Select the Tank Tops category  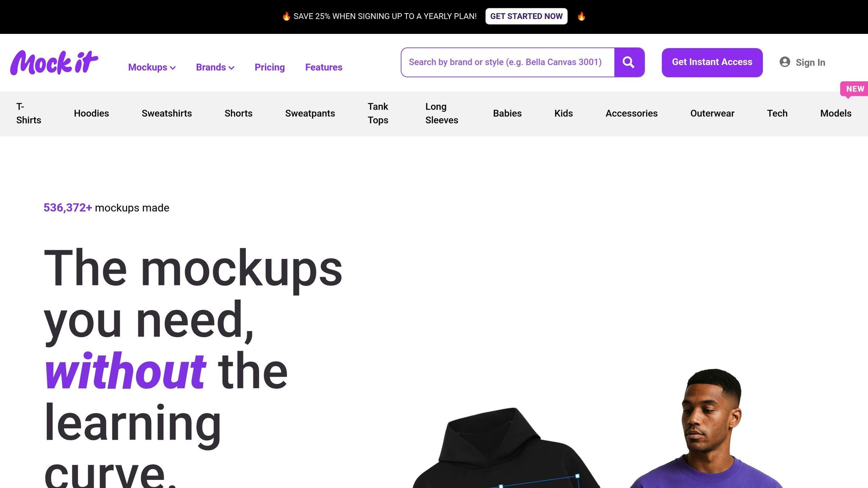(x=378, y=114)
